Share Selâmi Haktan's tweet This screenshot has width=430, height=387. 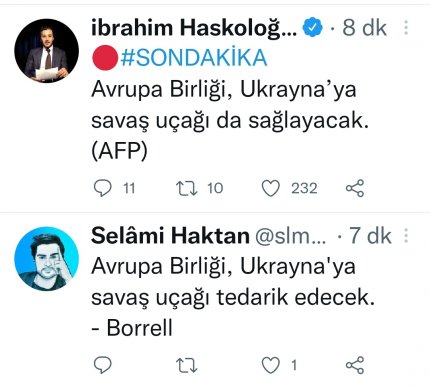[355, 365]
